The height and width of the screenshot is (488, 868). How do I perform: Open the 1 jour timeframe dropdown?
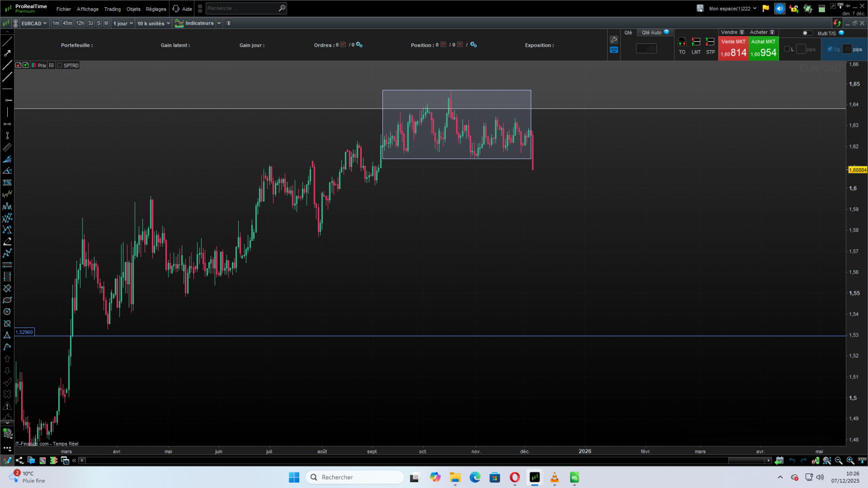point(123,23)
